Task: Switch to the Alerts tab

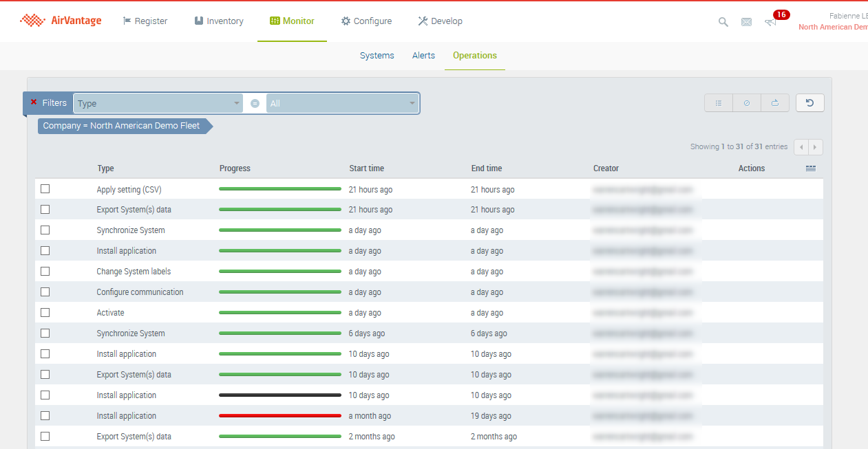Action: (x=423, y=56)
